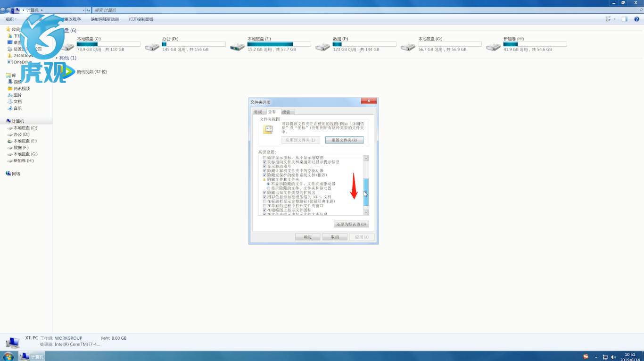Screen dimensions: 644x361
Task: Open the 新加卷 (H:) drive icon
Action: point(493,47)
